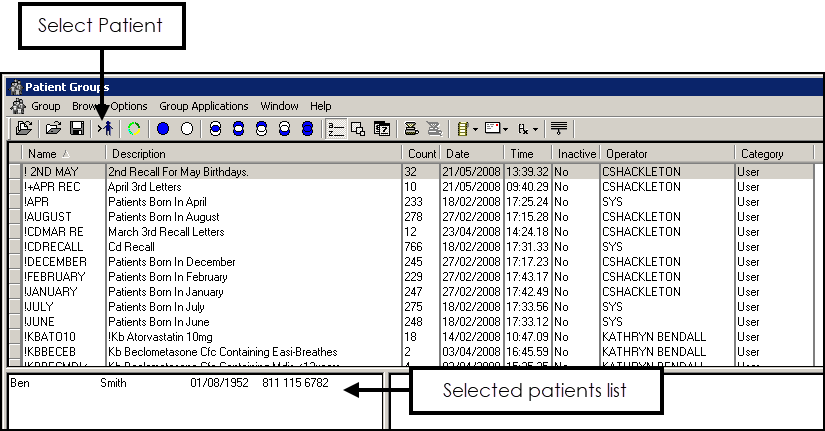Viewport: 825px width, 431px height.
Task: Click the Select Patient toolbar icon
Action: tap(107, 129)
